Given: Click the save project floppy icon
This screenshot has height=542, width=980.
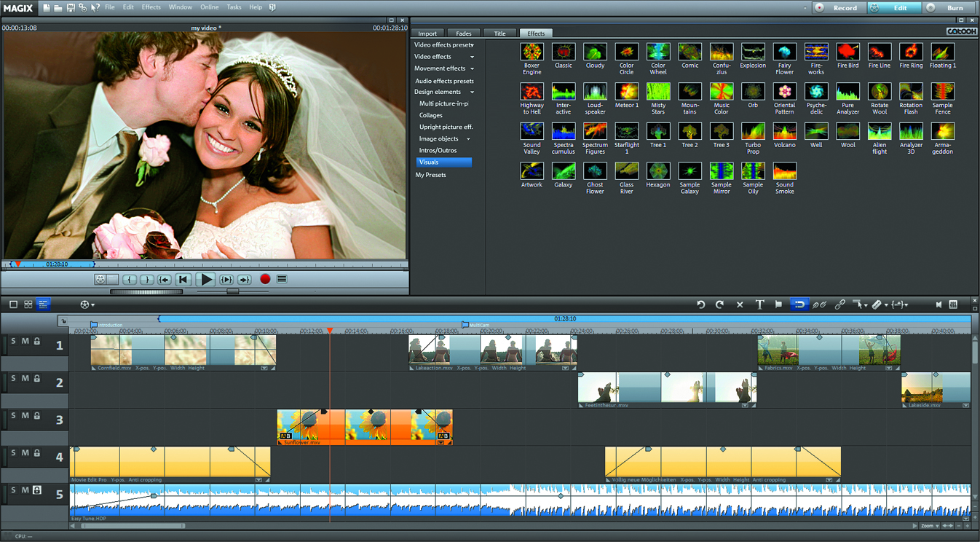Looking at the screenshot, I should 71,7.
